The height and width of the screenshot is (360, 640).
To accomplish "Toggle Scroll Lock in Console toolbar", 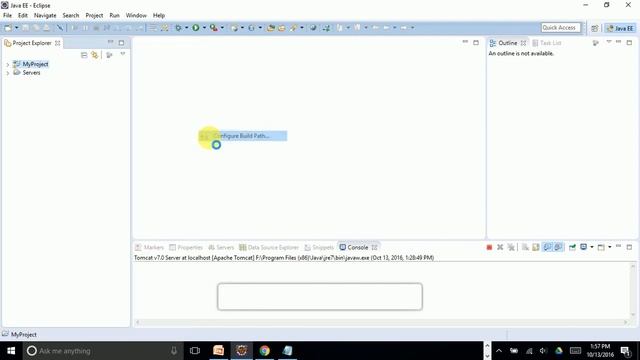I will 536,247.
